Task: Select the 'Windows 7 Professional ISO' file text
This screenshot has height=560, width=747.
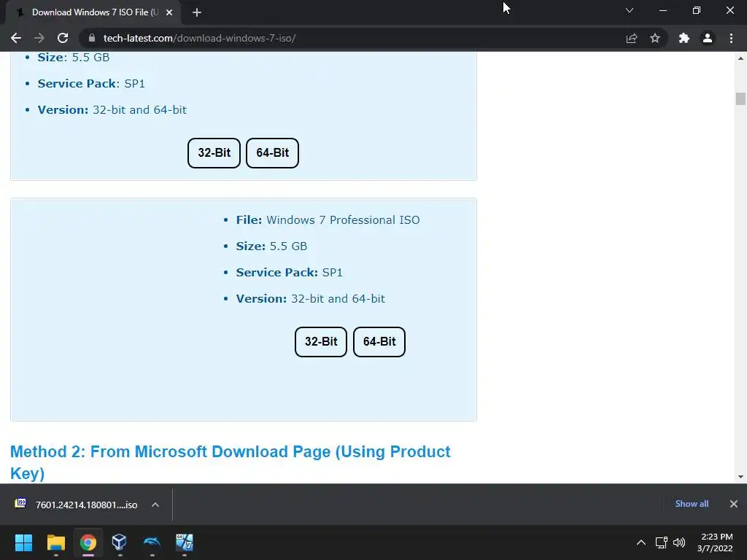Action: (x=343, y=220)
